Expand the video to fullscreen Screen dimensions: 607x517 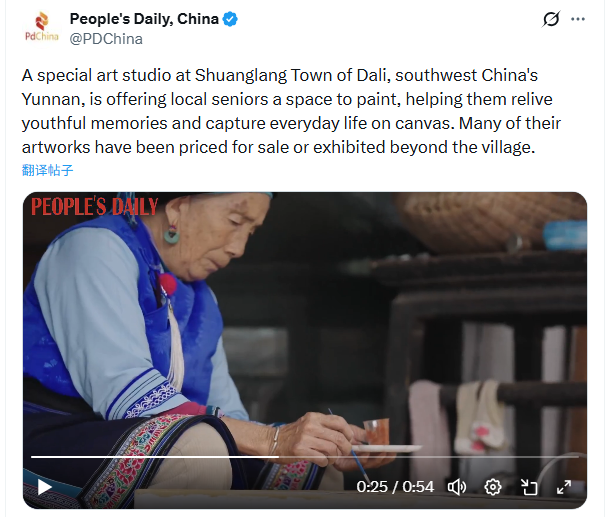(564, 487)
